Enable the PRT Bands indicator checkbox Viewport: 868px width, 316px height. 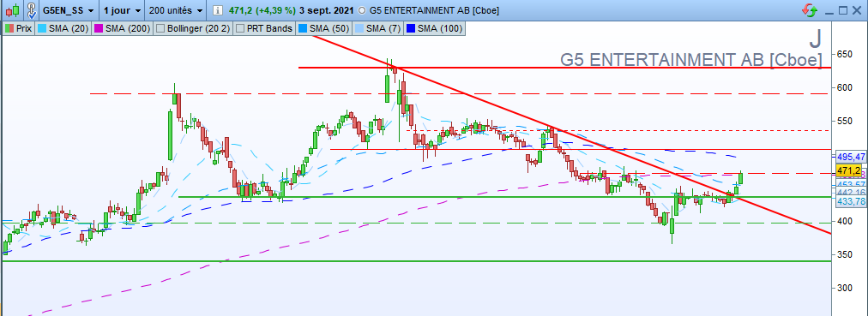pos(240,28)
